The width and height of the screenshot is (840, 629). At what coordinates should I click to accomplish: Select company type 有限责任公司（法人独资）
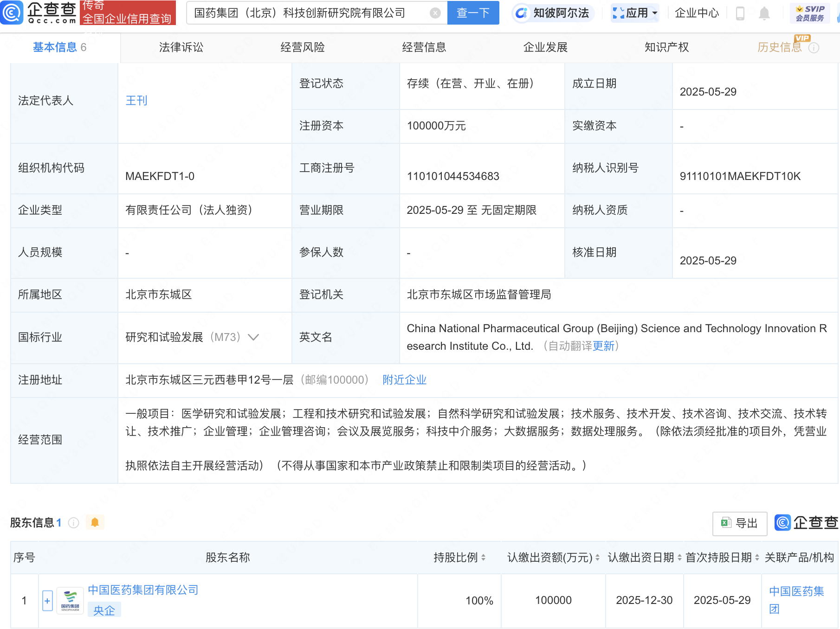pyautogui.click(x=191, y=210)
